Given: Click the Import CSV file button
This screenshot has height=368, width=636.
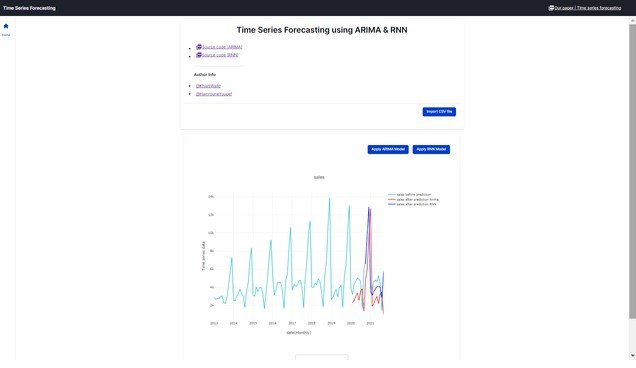Looking at the screenshot, I should coord(439,112).
